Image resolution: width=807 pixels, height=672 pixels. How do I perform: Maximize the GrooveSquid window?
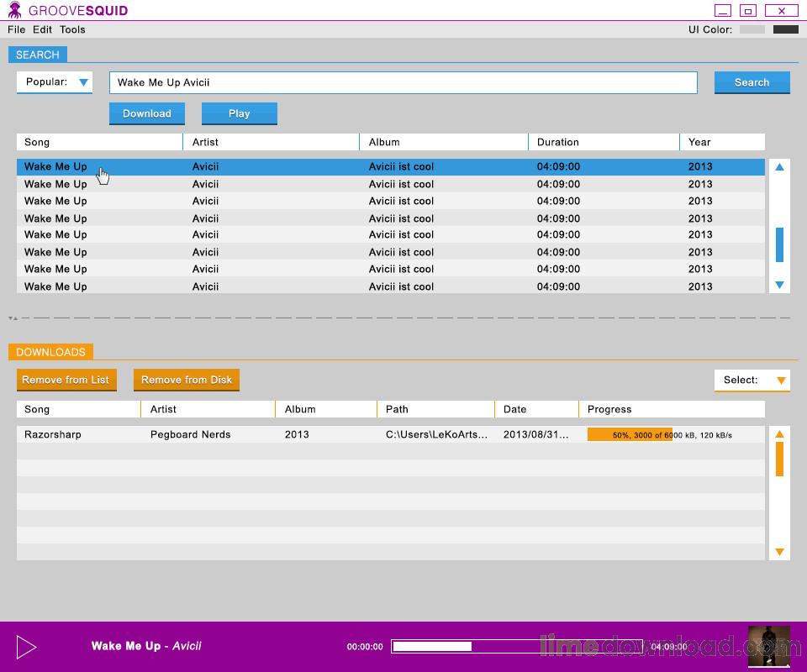pos(748,10)
